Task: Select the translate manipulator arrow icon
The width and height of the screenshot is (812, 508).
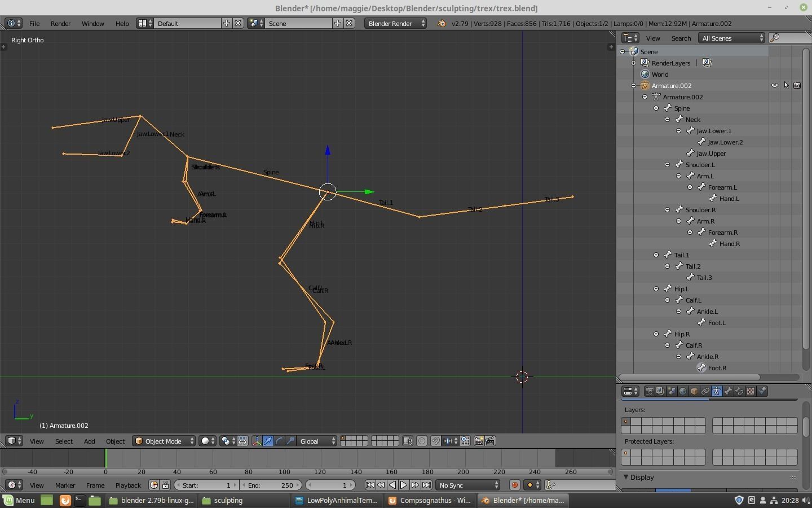Action: click(268, 441)
